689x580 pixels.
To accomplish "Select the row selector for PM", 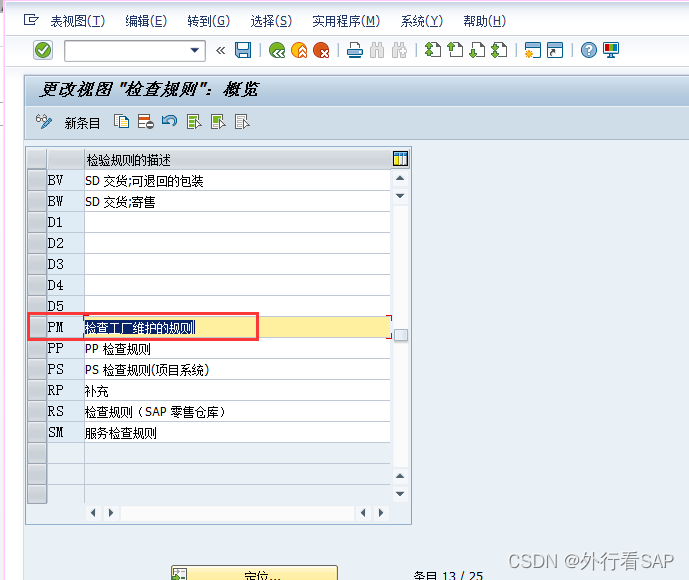I will click(37, 327).
